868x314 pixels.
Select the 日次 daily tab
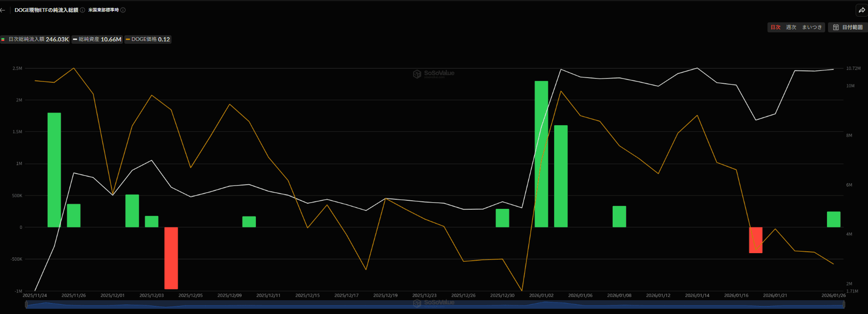coord(776,28)
